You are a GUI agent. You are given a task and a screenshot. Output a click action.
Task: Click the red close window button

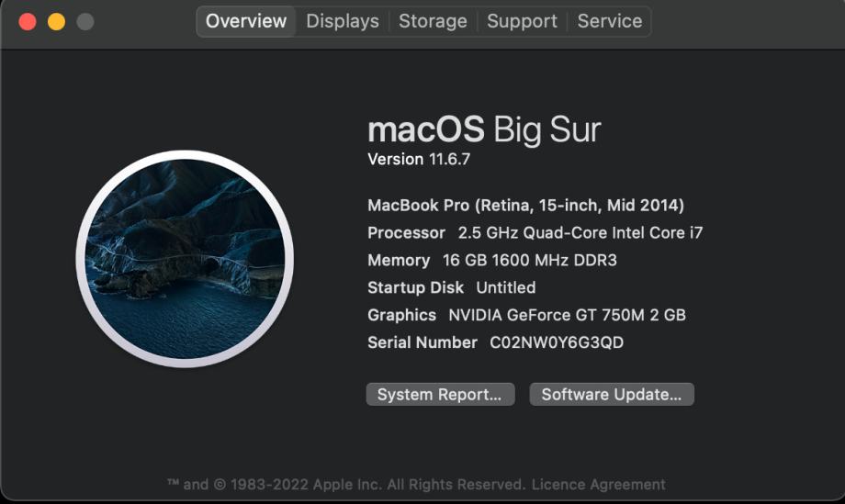28,21
